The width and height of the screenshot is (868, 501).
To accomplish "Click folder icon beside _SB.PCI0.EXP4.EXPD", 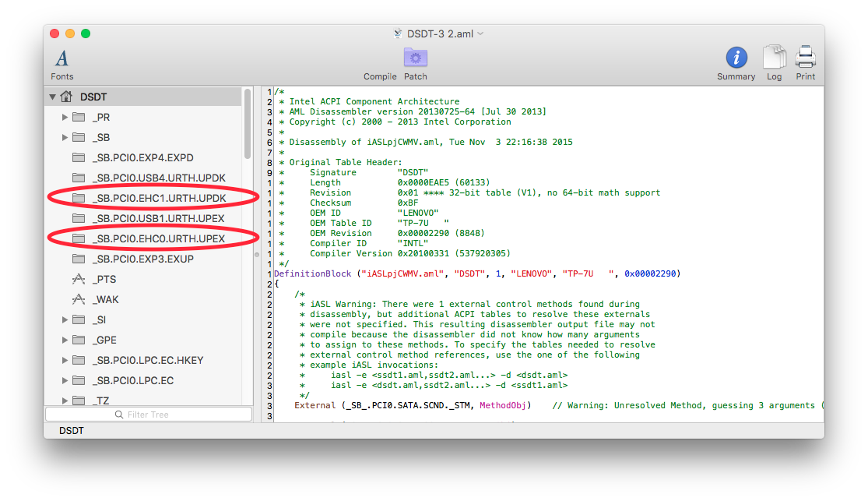I will point(79,157).
